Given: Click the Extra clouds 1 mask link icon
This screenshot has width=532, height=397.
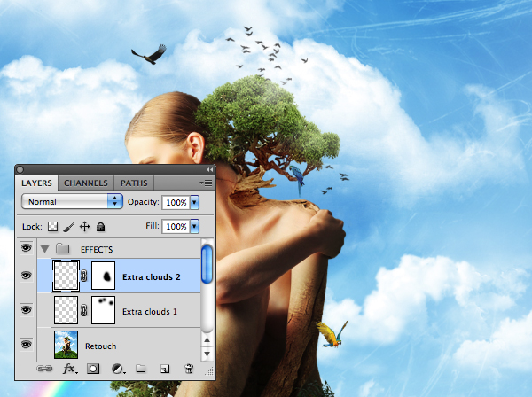Looking at the screenshot, I should (84, 310).
